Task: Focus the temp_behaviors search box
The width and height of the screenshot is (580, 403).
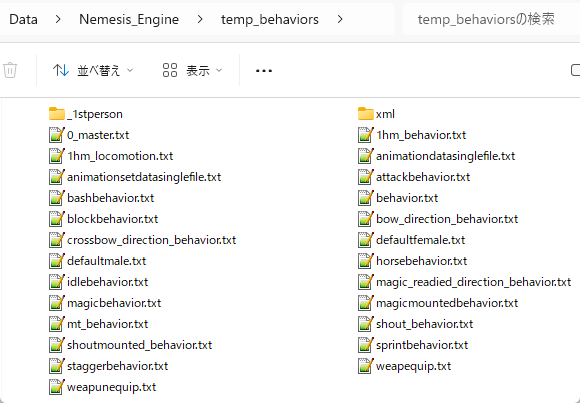Action: tap(491, 19)
